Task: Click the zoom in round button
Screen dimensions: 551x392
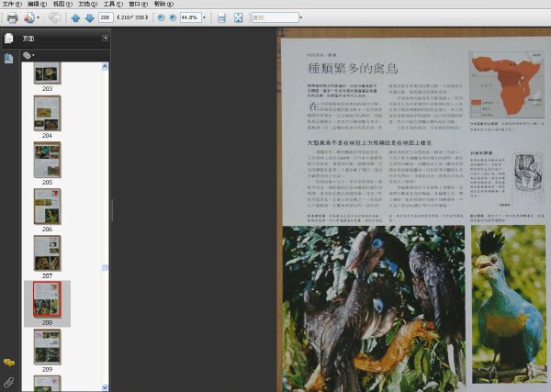Action: coord(173,17)
